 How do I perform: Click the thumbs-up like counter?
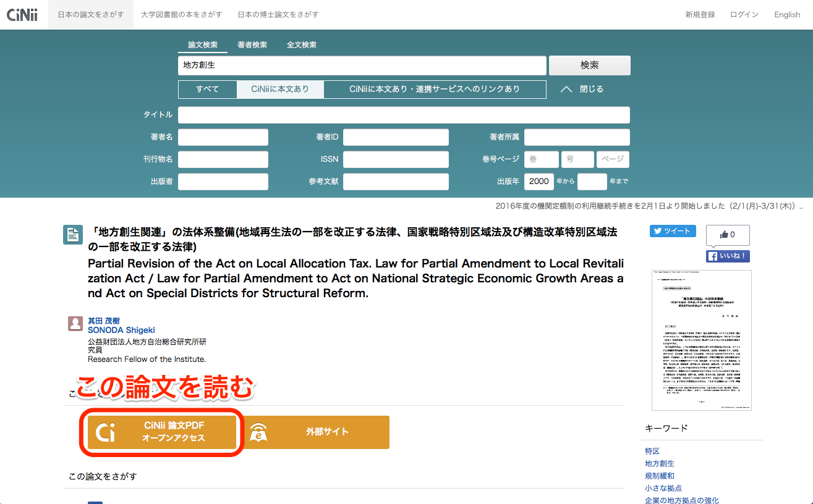point(728,235)
